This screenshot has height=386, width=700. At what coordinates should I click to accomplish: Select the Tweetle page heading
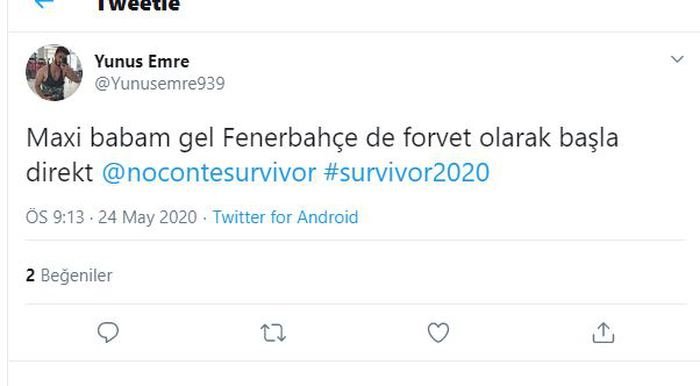click(x=138, y=5)
